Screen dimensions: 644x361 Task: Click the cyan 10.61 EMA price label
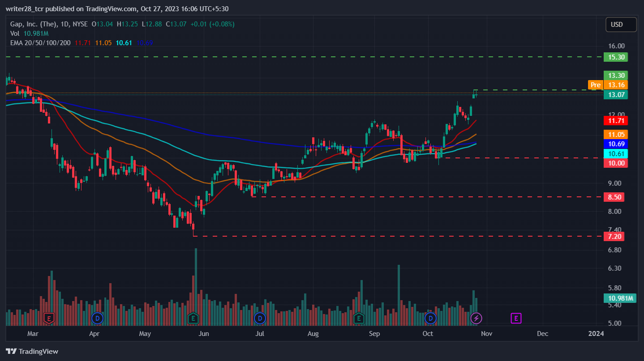coord(616,153)
